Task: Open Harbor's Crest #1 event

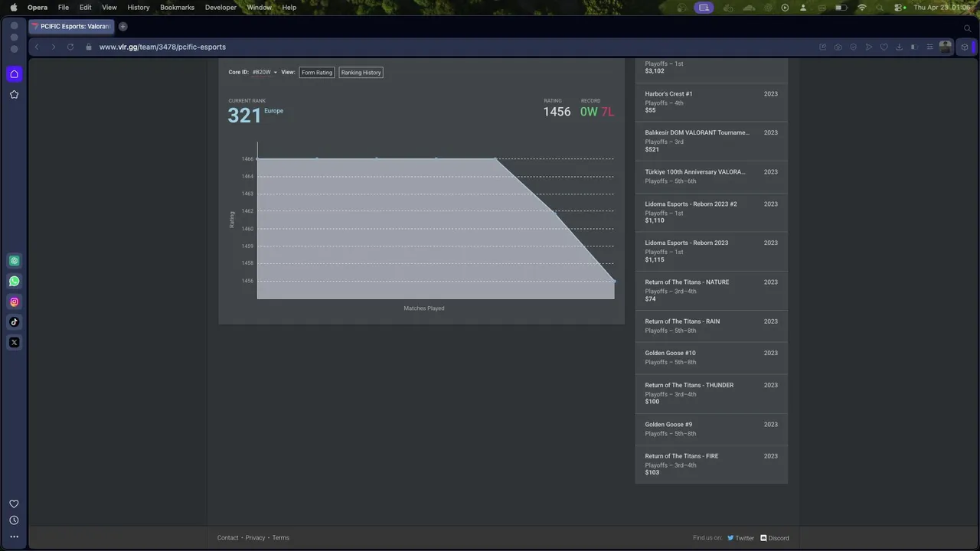Action: point(711,102)
